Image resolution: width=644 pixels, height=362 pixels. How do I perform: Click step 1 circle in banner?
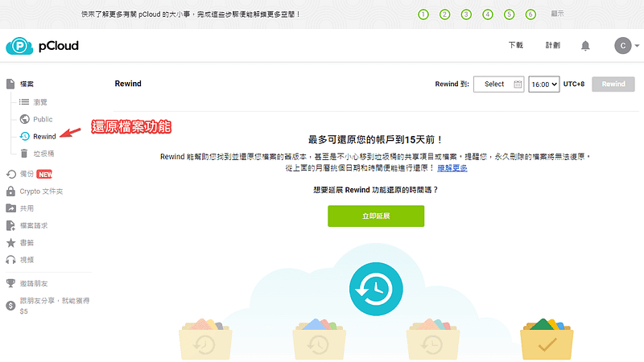pos(423,14)
